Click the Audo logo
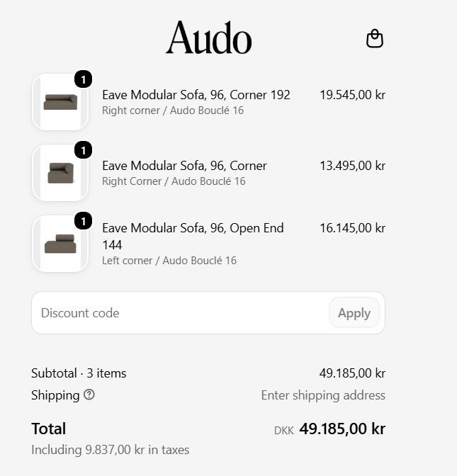This screenshot has width=457, height=476. point(209,38)
